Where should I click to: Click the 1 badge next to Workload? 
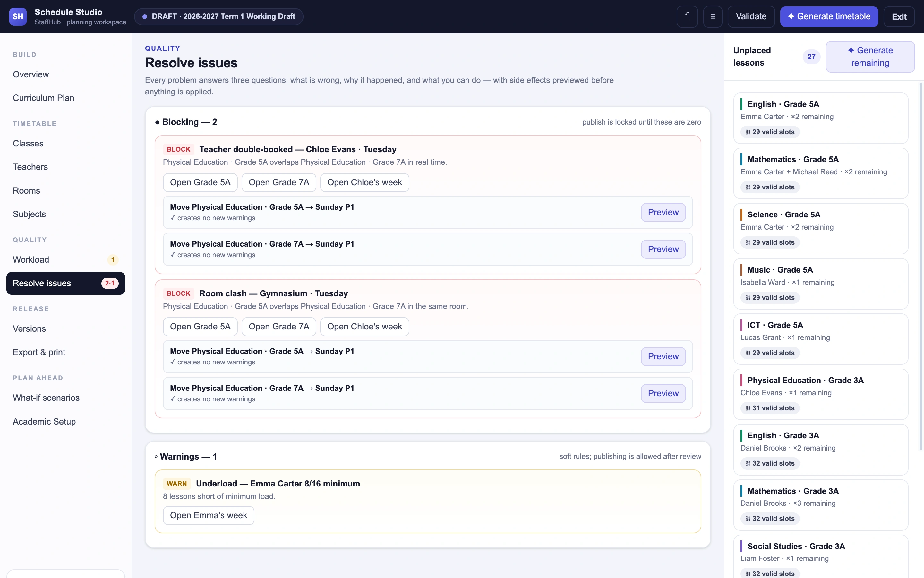pyautogui.click(x=113, y=260)
